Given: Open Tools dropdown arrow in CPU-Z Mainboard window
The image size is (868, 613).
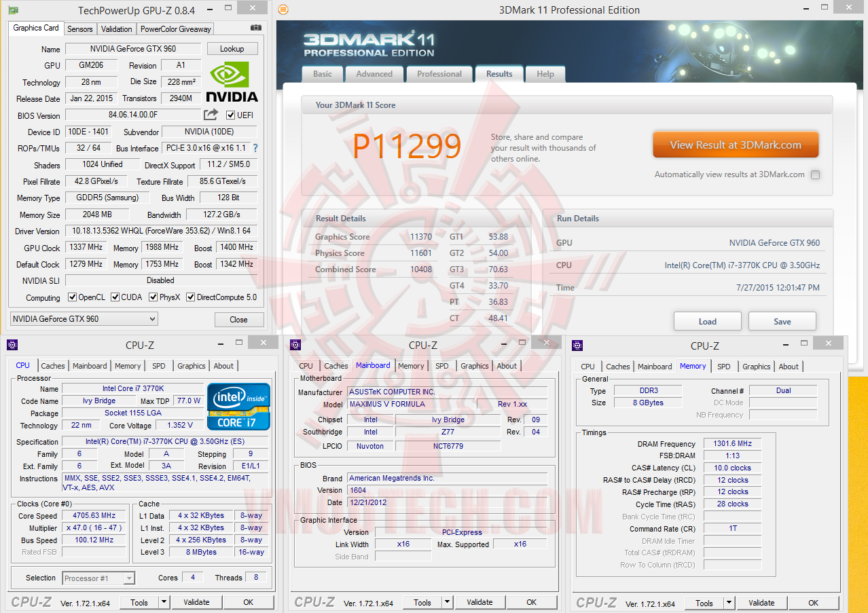Looking at the screenshot, I should pyautogui.click(x=447, y=602).
